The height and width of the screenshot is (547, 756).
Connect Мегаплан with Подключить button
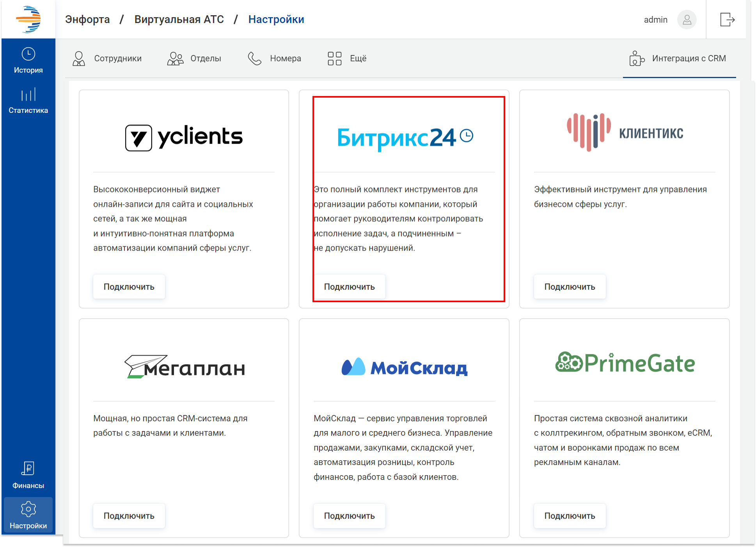point(129,516)
